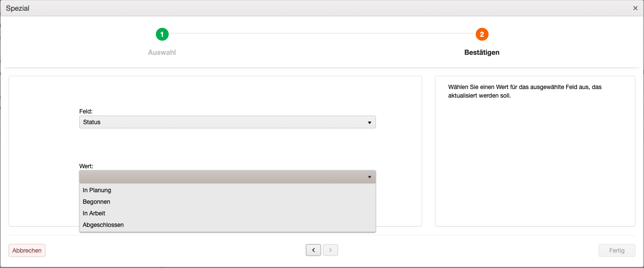
Task: Click the Fertig button
Action: click(617, 250)
